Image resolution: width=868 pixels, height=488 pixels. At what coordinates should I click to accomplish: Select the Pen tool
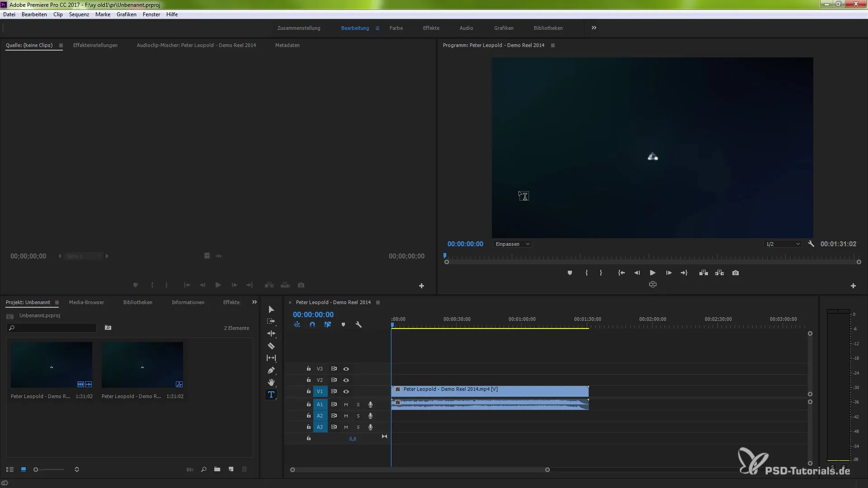[x=271, y=371]
